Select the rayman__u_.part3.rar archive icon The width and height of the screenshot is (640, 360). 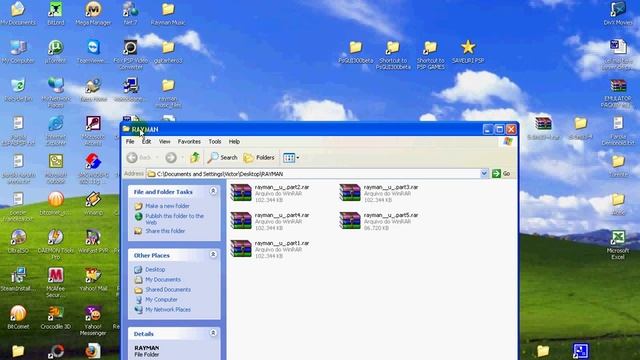point(350,193)
